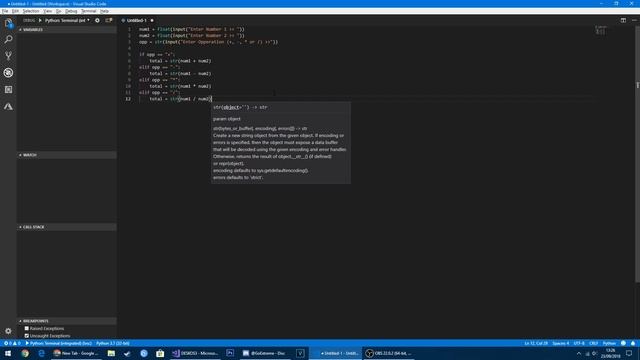Viewport: 640px width, 360px height.
Task: Open the Source Control view
Action: pyautogui.click(x=8, y=56)
